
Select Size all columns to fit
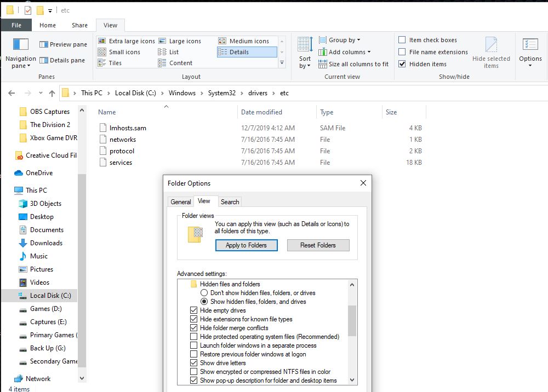point(353,64)
